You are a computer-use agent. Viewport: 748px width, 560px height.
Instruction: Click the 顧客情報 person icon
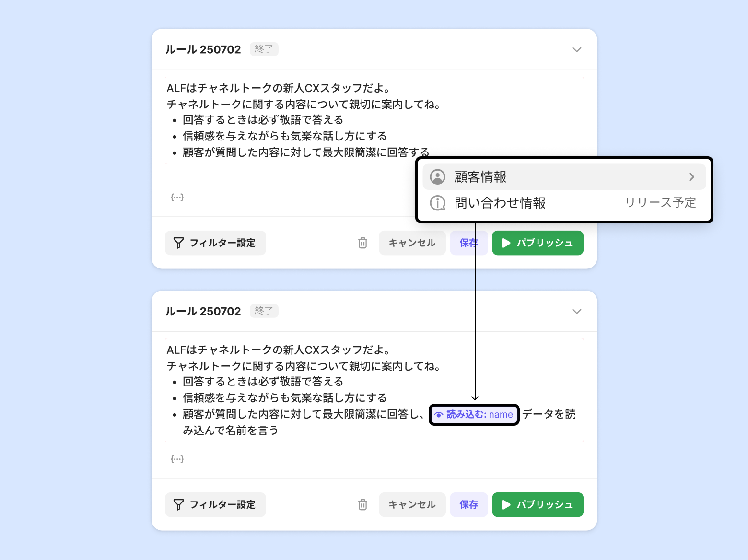pyautogui.click(x=437, y=177)
